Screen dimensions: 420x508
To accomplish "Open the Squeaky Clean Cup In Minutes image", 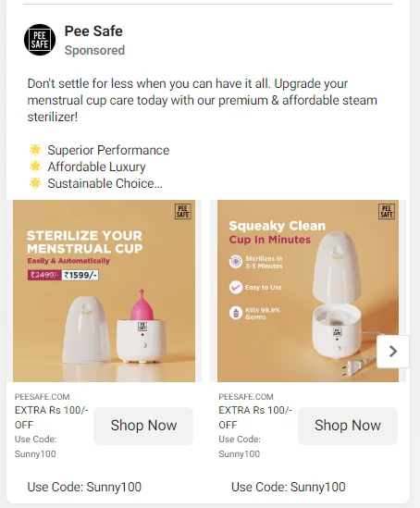I will [308, 291].
